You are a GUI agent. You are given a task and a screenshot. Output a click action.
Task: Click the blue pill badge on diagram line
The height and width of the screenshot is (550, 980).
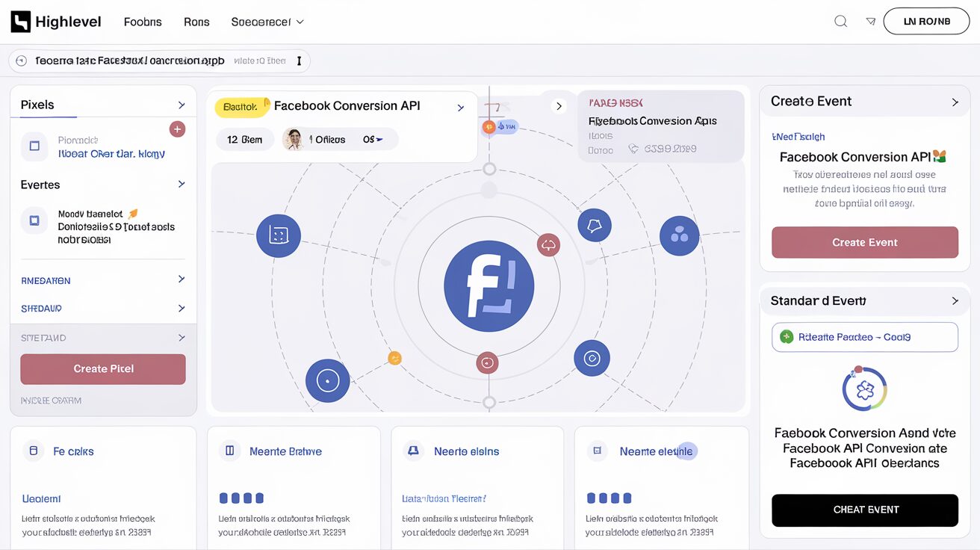[x=508, y=126]
